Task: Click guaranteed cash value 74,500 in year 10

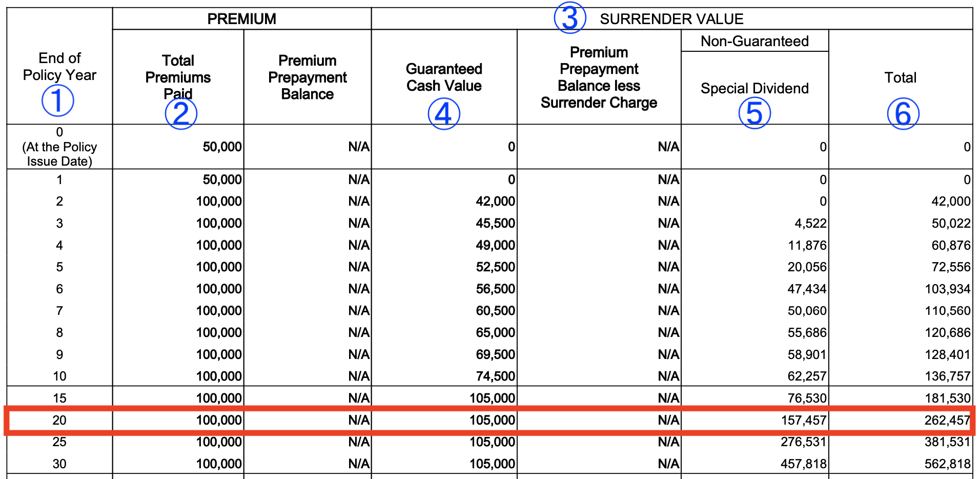Action: (x=495, y=376)
